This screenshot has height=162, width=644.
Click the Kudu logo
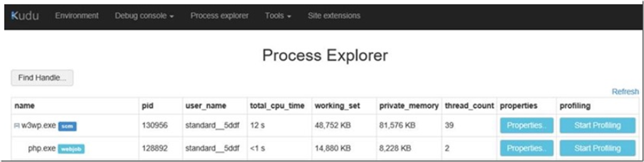coord(25,16)
